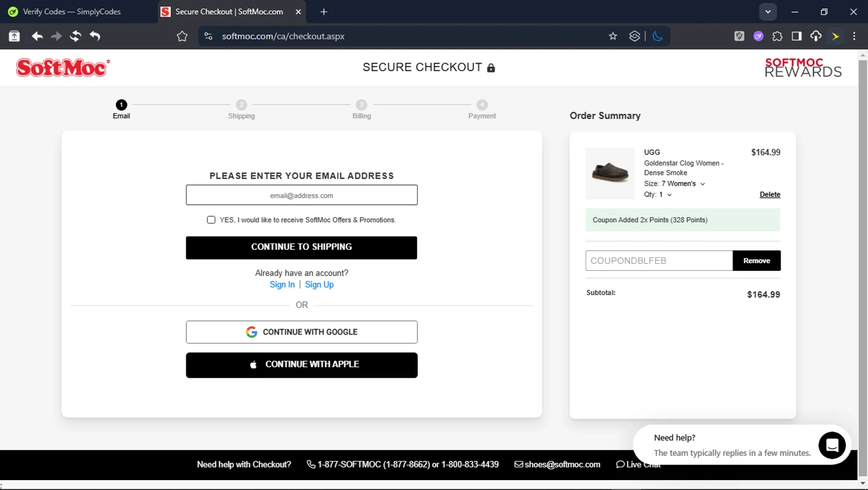Reload the page with refresh icon
The height and width of the screenshot is (490, 868).
pyautogui.click(x=75, y=36)
